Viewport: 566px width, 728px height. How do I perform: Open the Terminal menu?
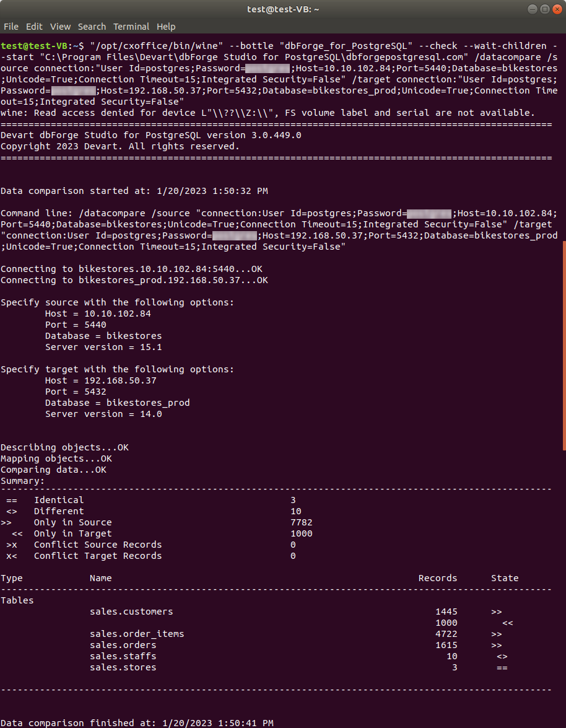(x=131, y=27)
